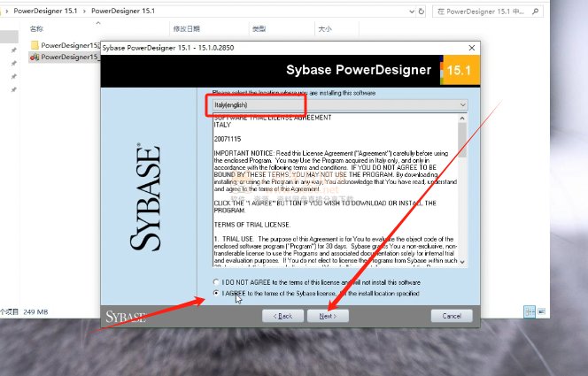This screenshot has width=588, height=376.
Task: Cancel the PowerDesigner installation
Action: pyautogui.click(x=451, y=316)
